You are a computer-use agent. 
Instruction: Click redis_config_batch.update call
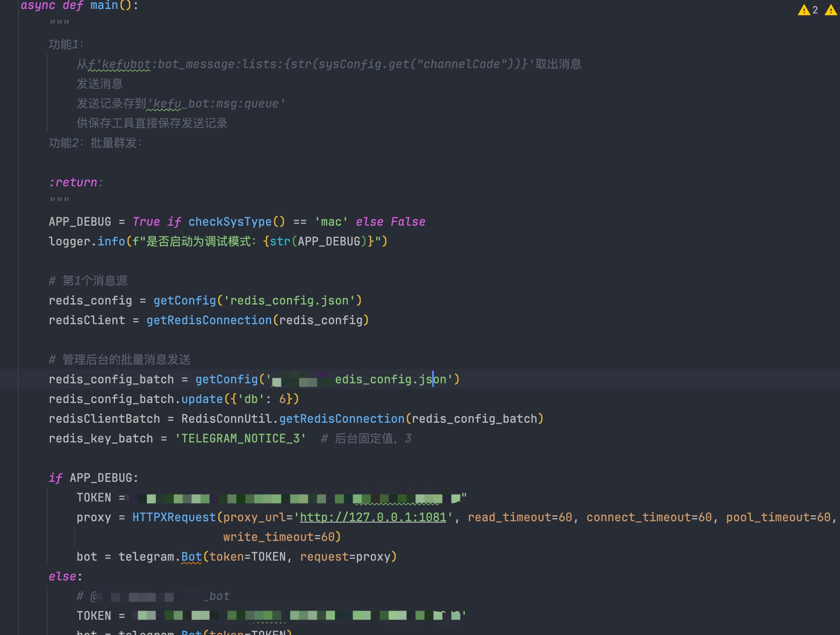[x=136, y=399]
